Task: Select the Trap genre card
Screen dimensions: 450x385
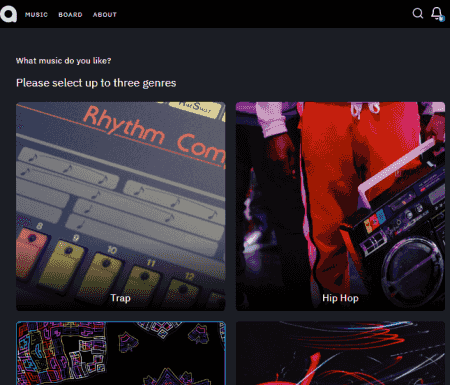Action: [121, 206]
